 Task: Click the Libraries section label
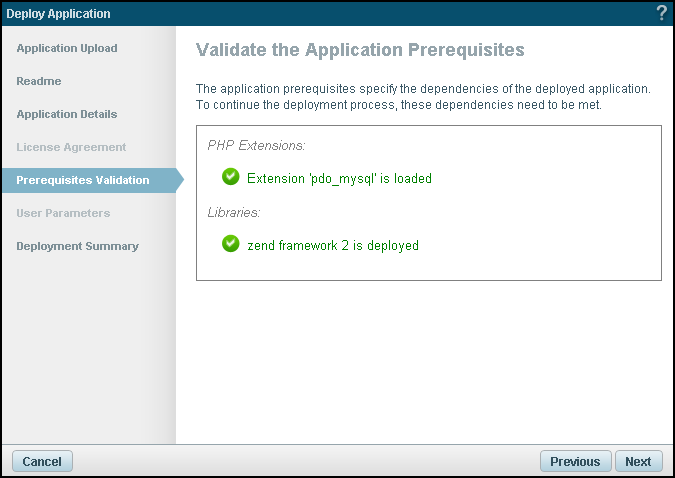coord(232,213)
